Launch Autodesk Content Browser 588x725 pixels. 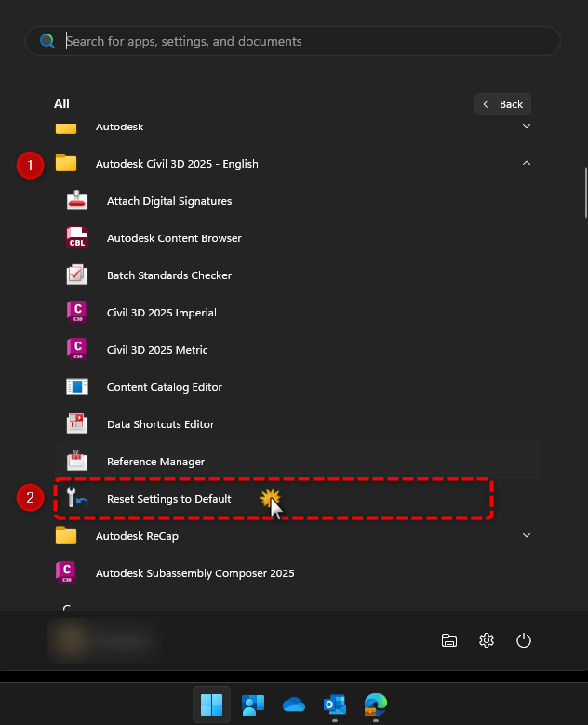[298, 237]
